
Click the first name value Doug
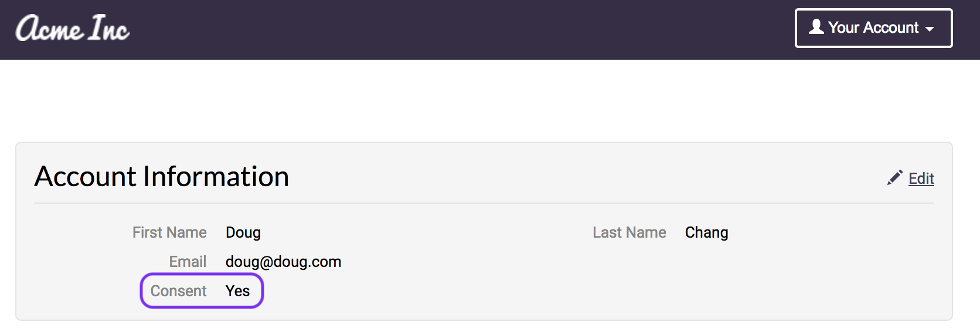coord(243,232)
